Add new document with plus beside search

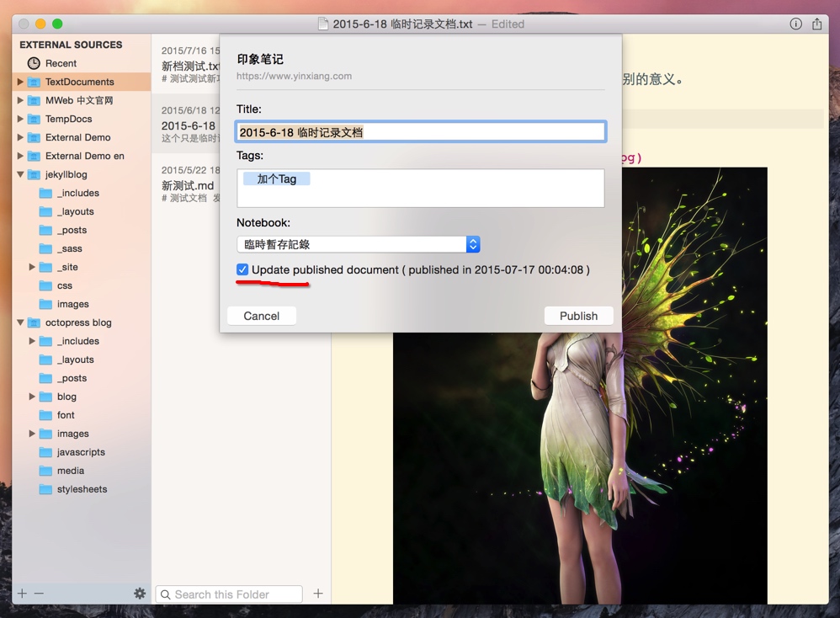(x=318, y=594)
